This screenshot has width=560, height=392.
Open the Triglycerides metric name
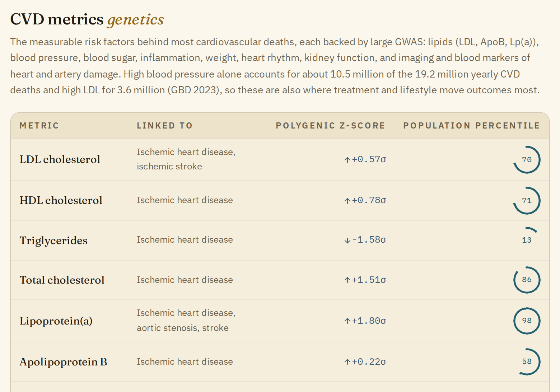pyautogui.click(x=53, y=241)
